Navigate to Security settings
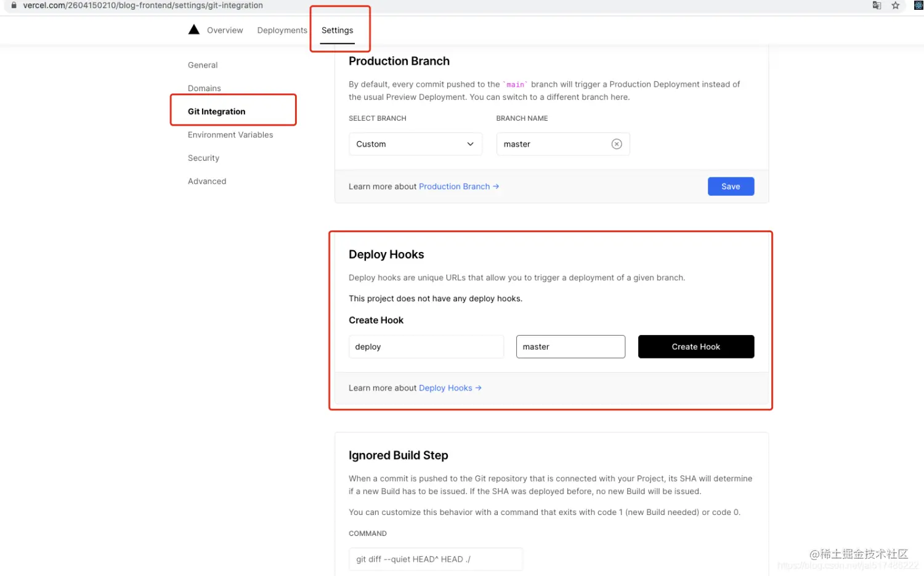Viewport: 924px width, 576px height. 203,158
